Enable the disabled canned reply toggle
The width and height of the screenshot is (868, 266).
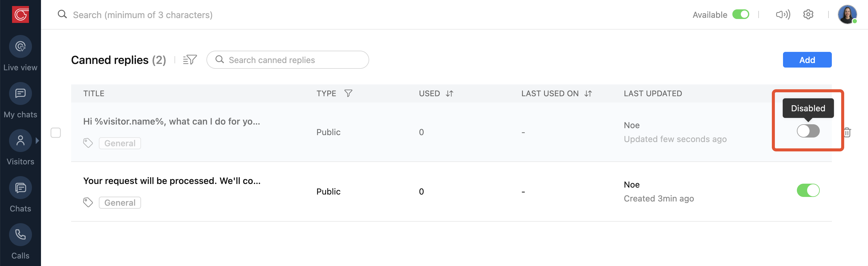click(808, 131)
